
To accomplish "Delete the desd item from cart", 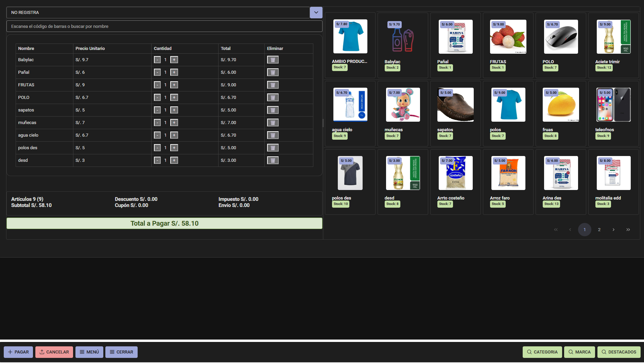I will [x=273, y=160].
